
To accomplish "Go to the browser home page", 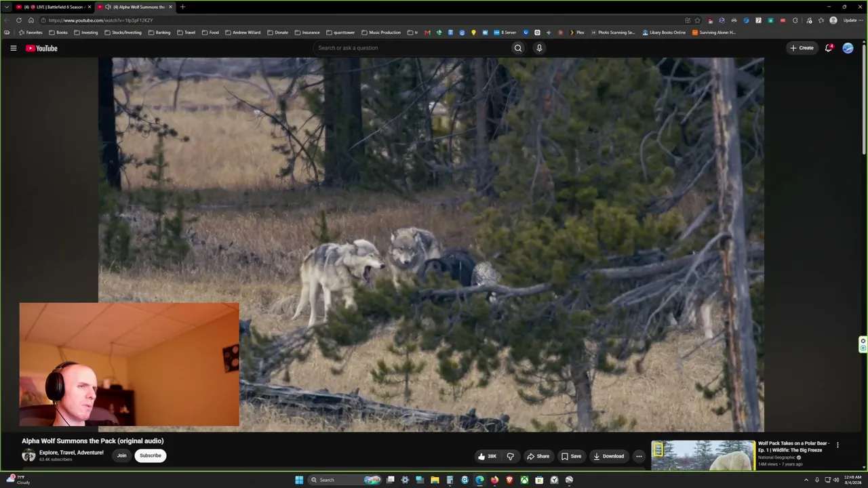I will 31,20.
